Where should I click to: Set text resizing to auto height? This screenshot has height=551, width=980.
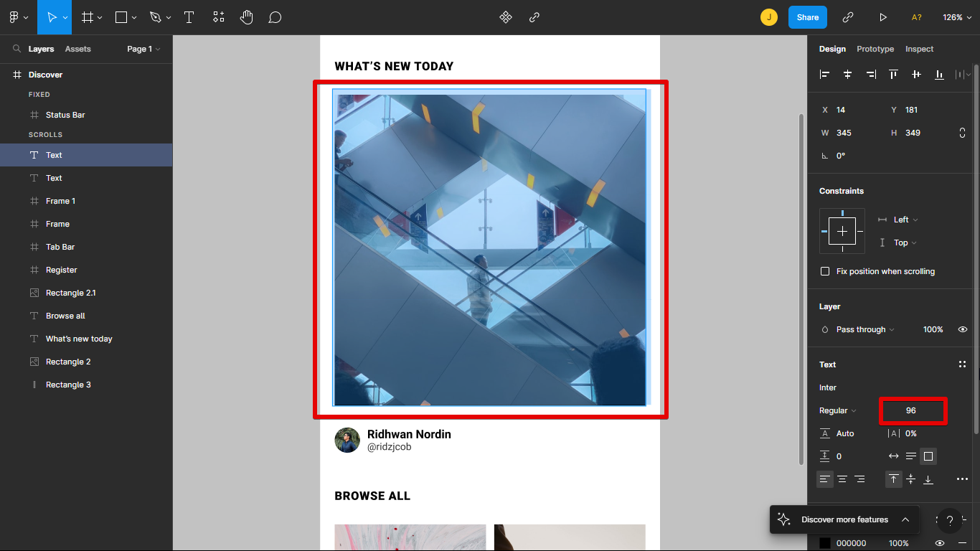click(x=911, y=456)
